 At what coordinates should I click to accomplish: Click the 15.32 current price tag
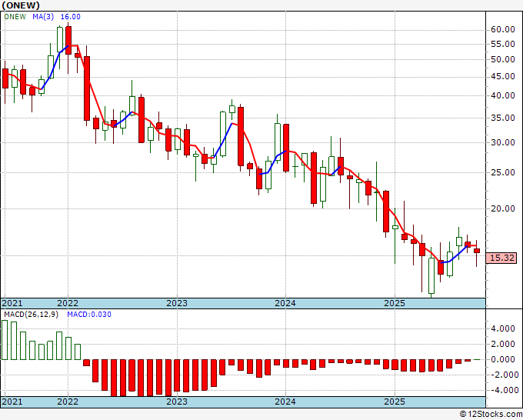pyautogui.click(x=502, y=258)
